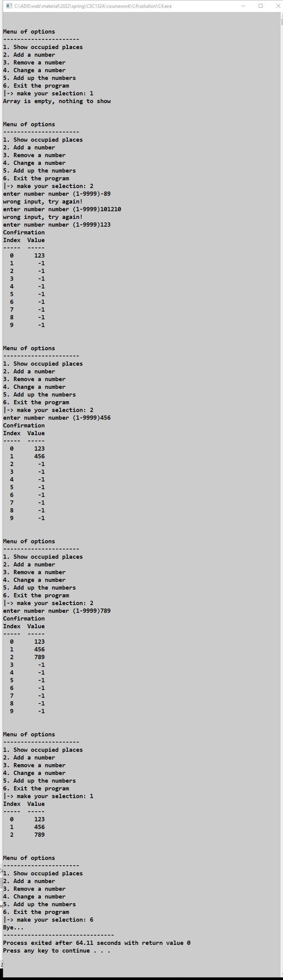The height and width of the screenshot is (980, 283).
Task: Click option "1. Show occupied places" in first menu
Action: coord(42,47)
